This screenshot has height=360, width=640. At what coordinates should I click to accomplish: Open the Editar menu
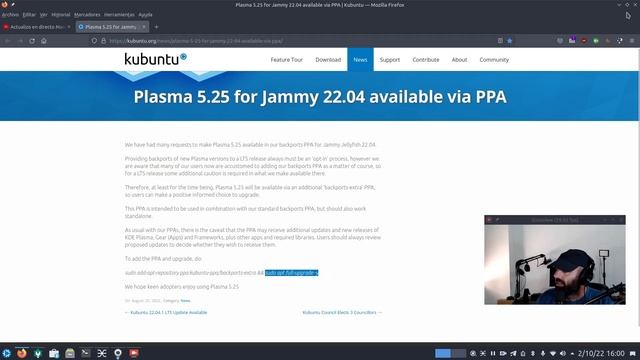coord(29,15)
